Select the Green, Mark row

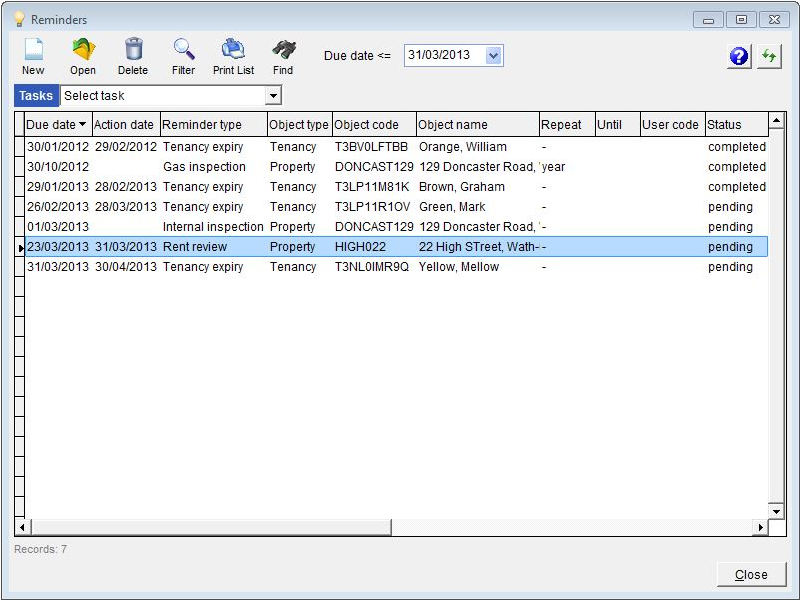click(396, 207)
